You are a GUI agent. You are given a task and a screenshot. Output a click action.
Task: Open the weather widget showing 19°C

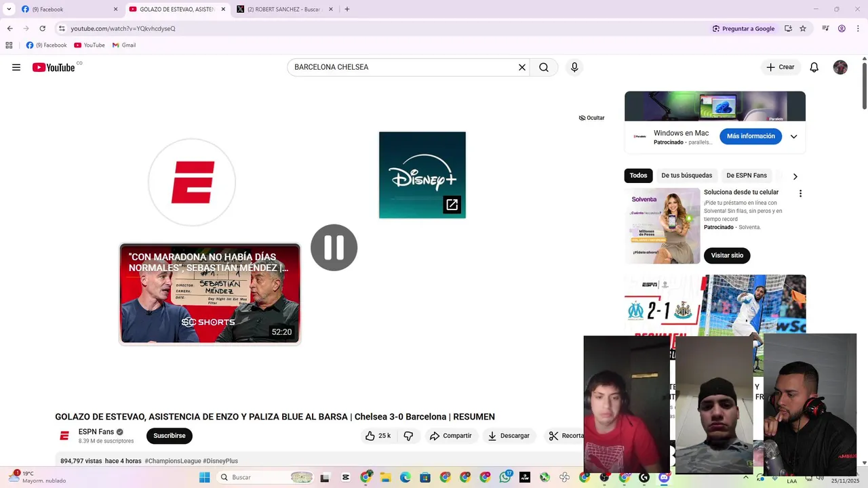38,477
